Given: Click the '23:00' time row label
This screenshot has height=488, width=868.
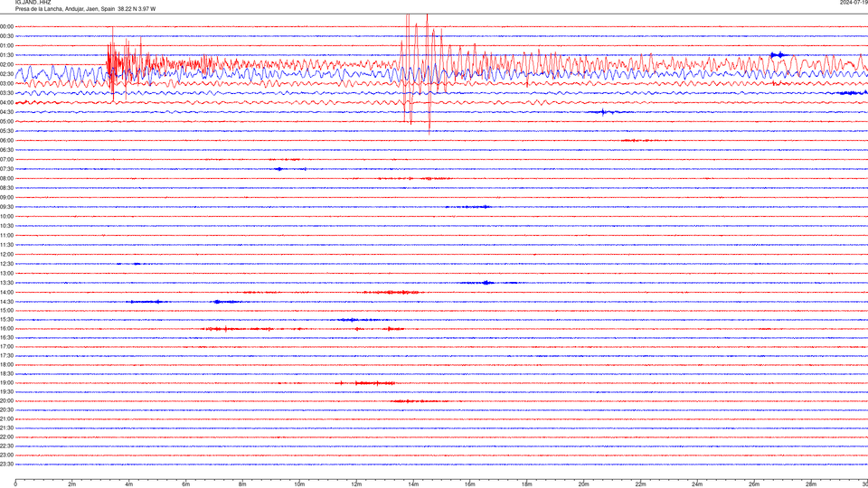Looking at the screenshot, I should pyautogui.click(x=6, y=455).
